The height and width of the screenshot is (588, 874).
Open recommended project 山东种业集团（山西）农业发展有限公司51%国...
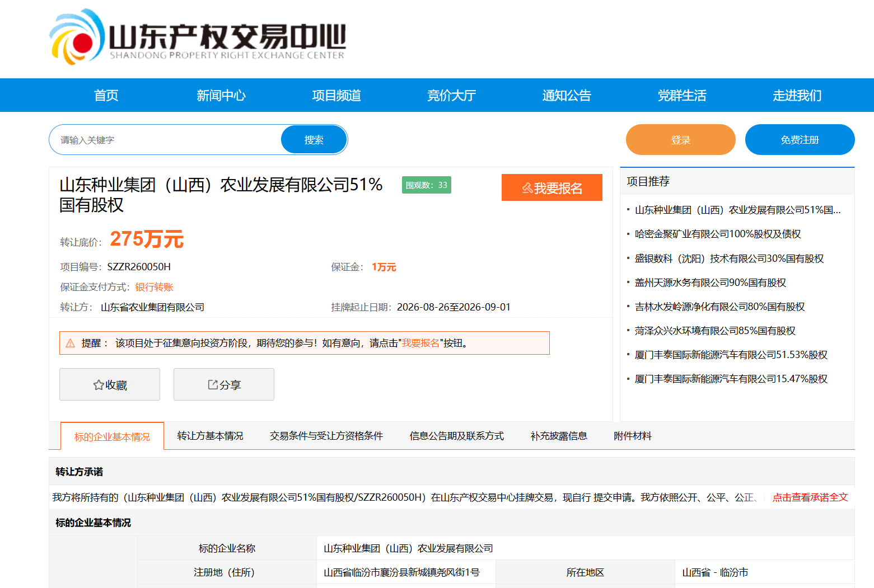738,210
